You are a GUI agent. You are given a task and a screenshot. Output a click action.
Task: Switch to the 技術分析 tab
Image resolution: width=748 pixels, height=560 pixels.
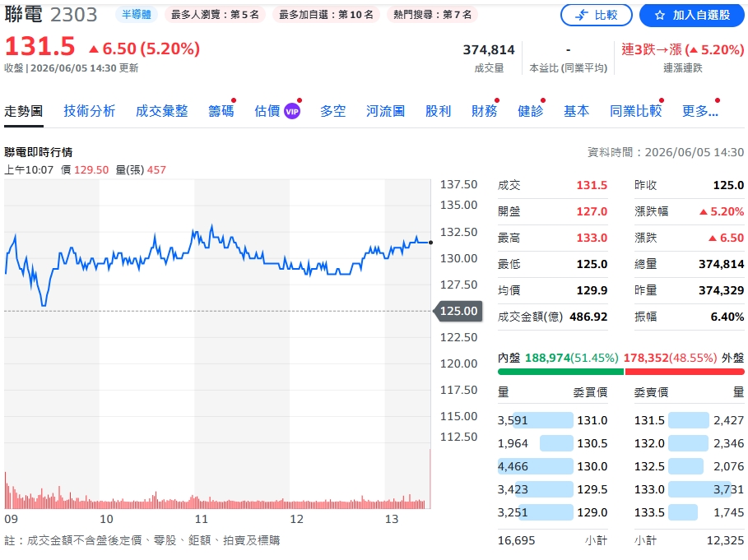90,111
